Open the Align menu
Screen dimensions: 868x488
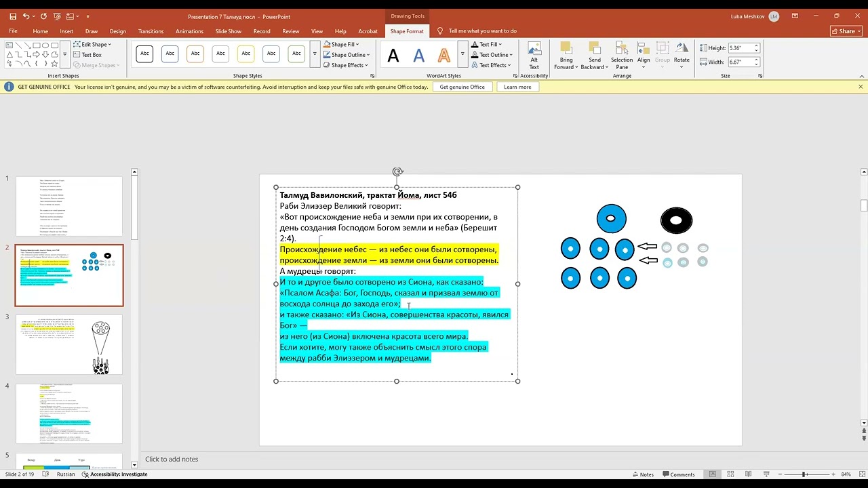[644, 54]
